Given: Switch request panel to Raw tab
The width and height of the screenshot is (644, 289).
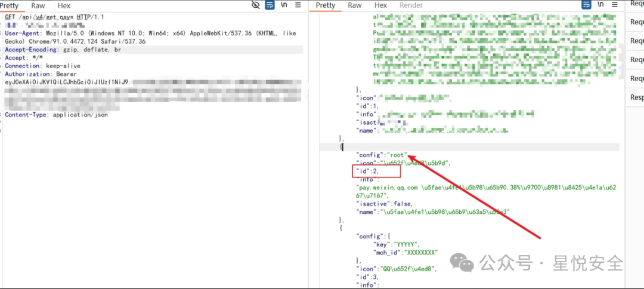Looking at the screenshot, I should click(38, 6).
